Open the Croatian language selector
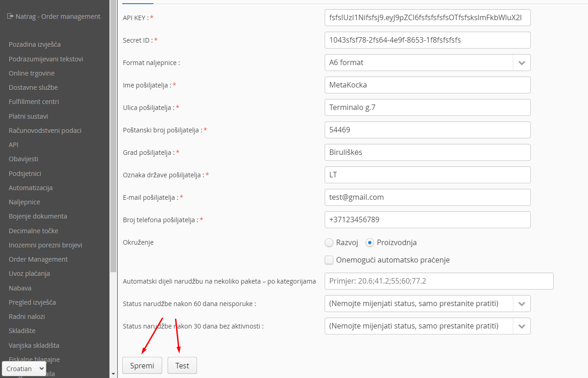The image size is (588, 378). coord(24,368)
